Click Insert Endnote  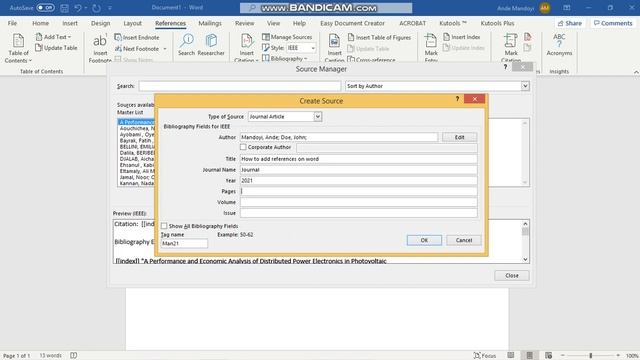tap(137, 37)
